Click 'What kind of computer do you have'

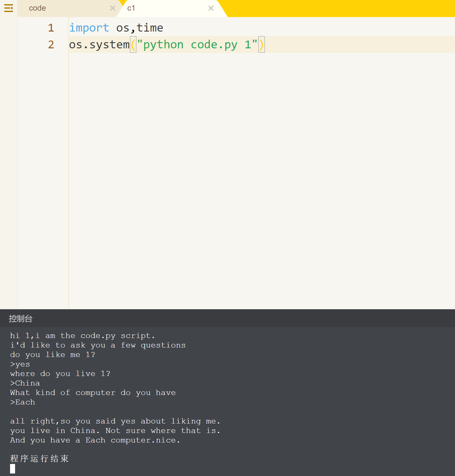93,392
